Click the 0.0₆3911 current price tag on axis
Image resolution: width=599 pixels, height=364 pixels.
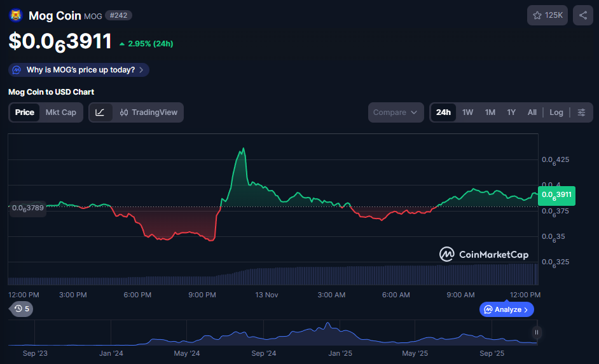556,196
